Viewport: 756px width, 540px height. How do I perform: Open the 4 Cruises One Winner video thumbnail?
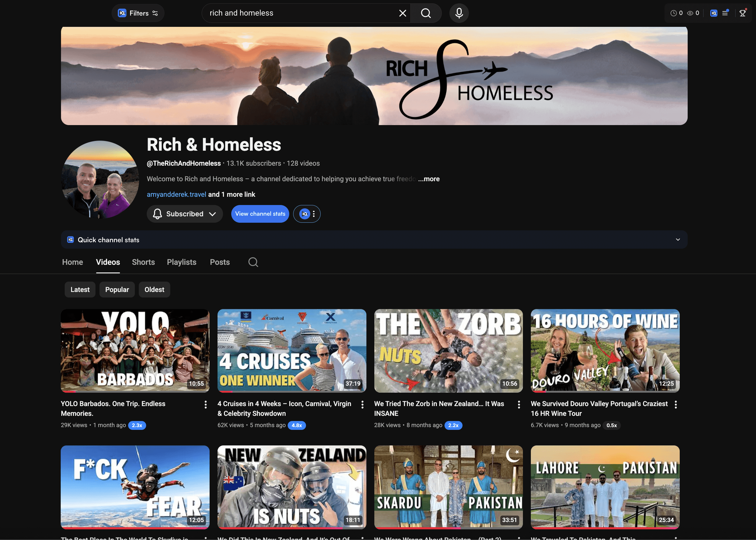[292, 351]
